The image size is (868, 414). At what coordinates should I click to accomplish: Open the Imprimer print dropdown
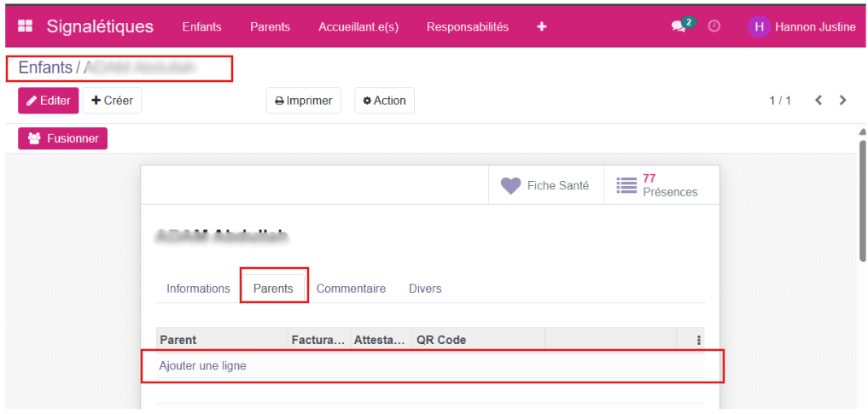tap(304, 101)
